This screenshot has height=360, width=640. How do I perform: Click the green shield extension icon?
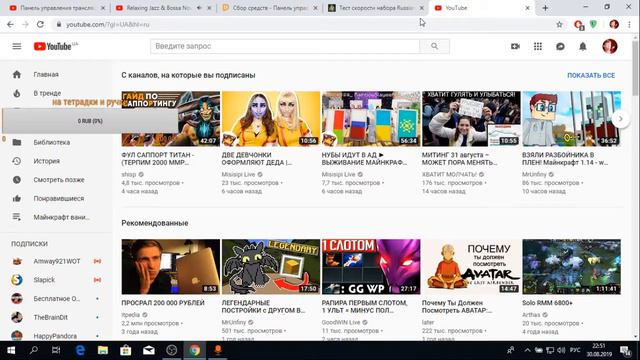click(593, 24)
